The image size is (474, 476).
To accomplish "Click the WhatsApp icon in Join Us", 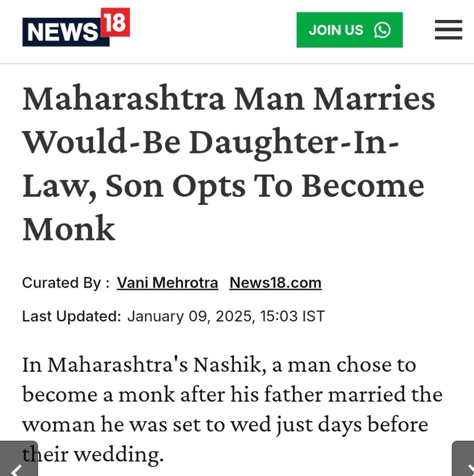I will click(382, 30).
